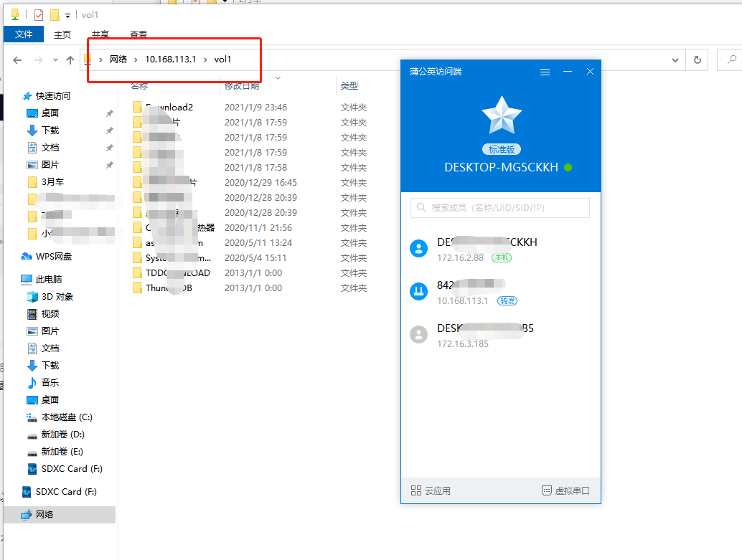Click the search box for 搜索成员
742x560 pixels.
(x=500, y=208)
